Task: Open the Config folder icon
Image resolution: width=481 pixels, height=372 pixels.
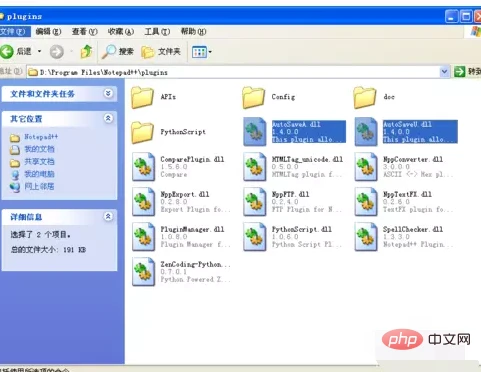Action: point(254,97)
